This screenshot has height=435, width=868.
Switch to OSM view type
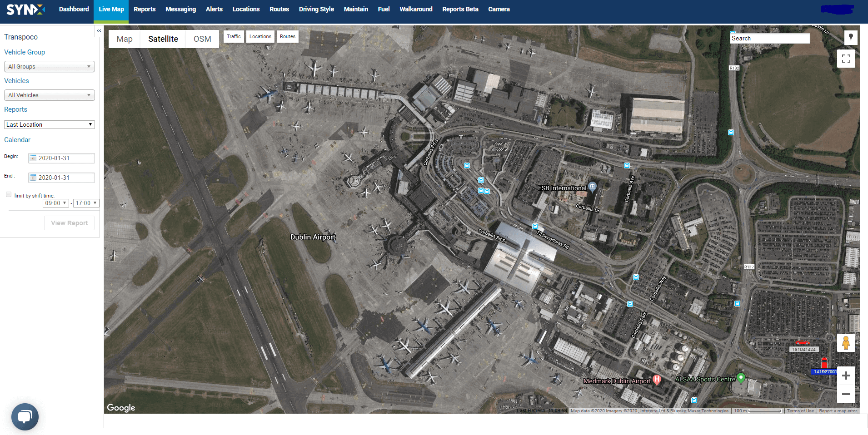tap(202, 39)
